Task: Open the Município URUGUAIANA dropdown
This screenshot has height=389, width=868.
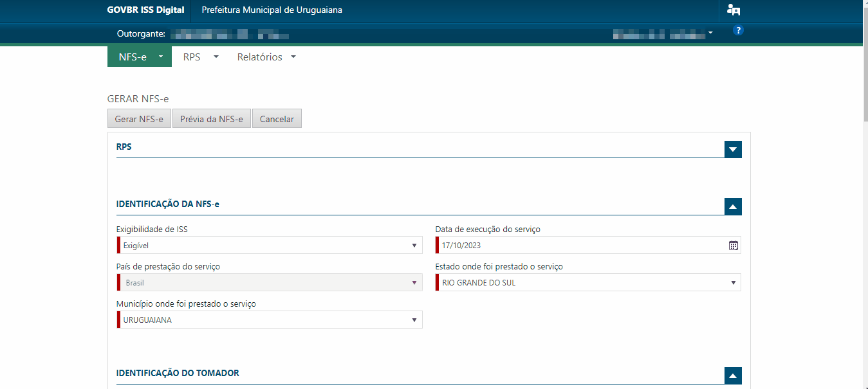Action: coord(270,320)
